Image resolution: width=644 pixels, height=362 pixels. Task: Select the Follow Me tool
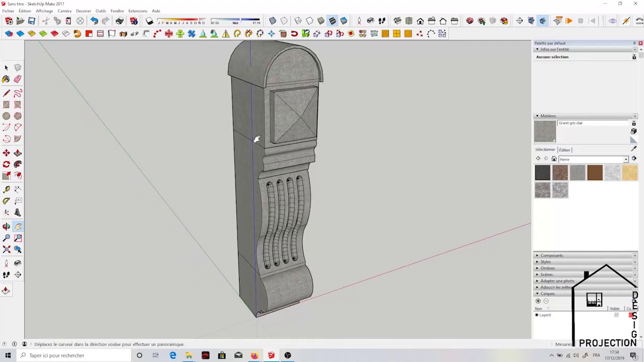pos(18,164)
